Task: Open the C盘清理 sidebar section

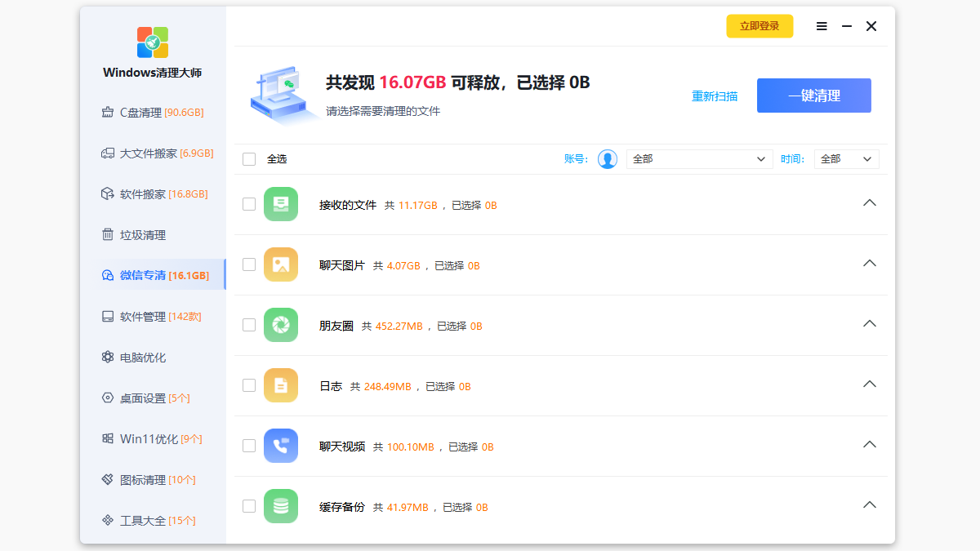Action: click(x=153, y=113)
